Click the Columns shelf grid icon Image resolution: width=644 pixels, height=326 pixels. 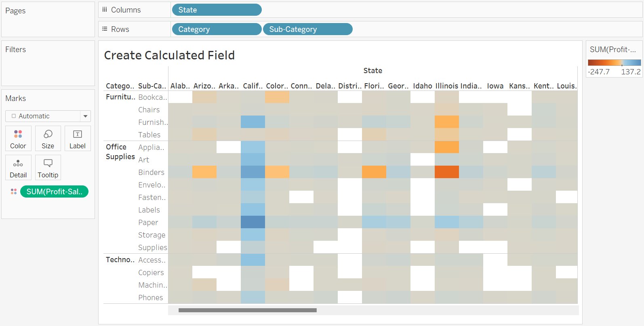click(x=104, y=9)
